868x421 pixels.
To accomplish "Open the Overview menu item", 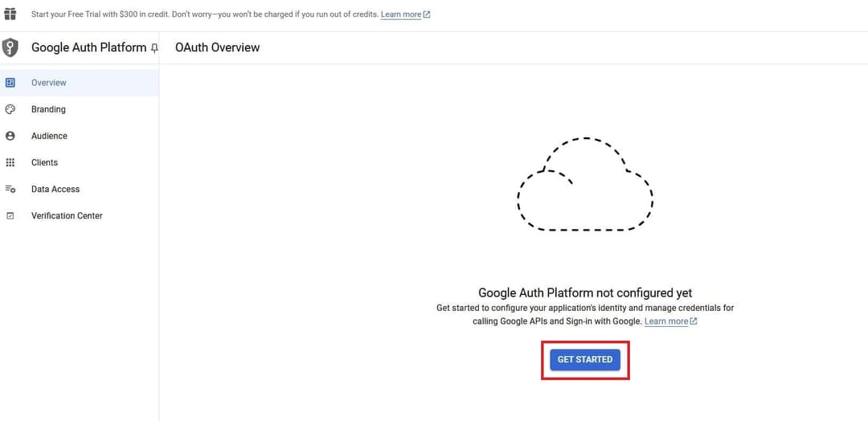I will (x=49, y=83).
